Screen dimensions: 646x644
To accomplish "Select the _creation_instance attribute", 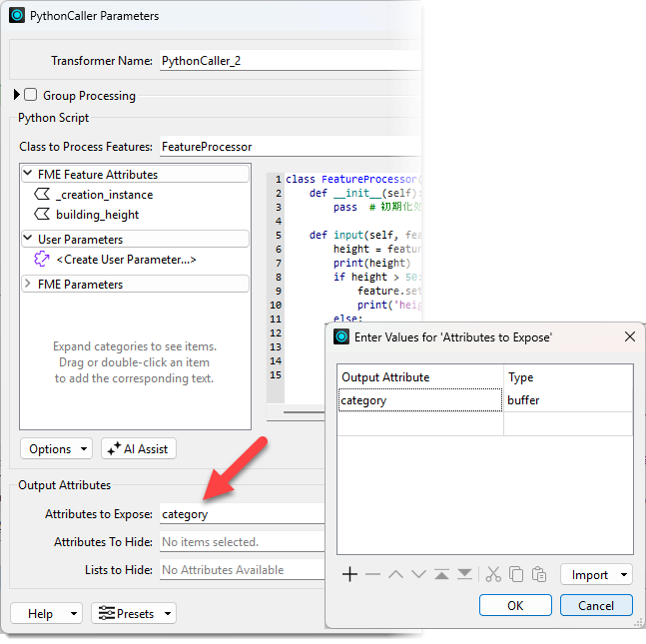I will point(104,194).
